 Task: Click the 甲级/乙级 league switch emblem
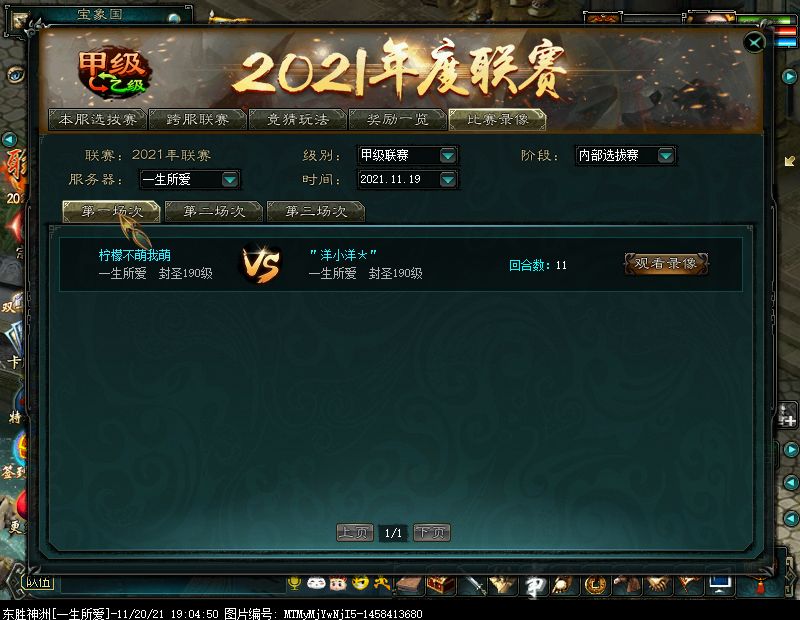pos(113,74)
